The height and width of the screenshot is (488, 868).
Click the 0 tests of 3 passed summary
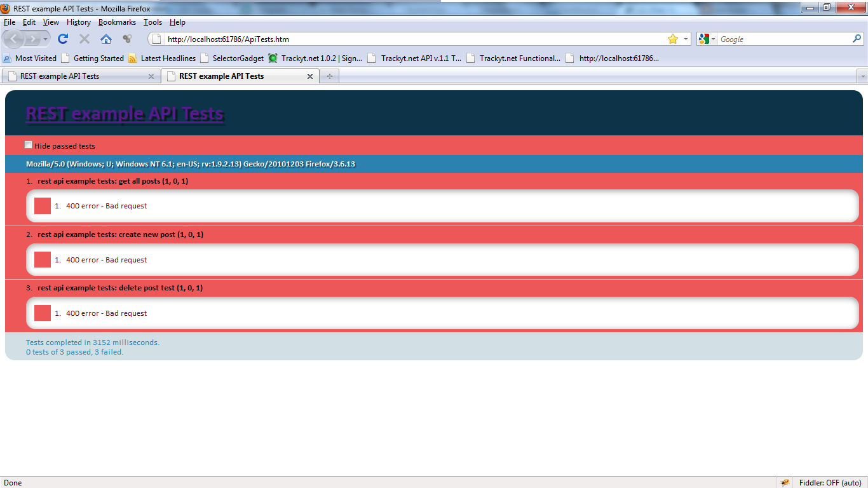coord(75,352)
